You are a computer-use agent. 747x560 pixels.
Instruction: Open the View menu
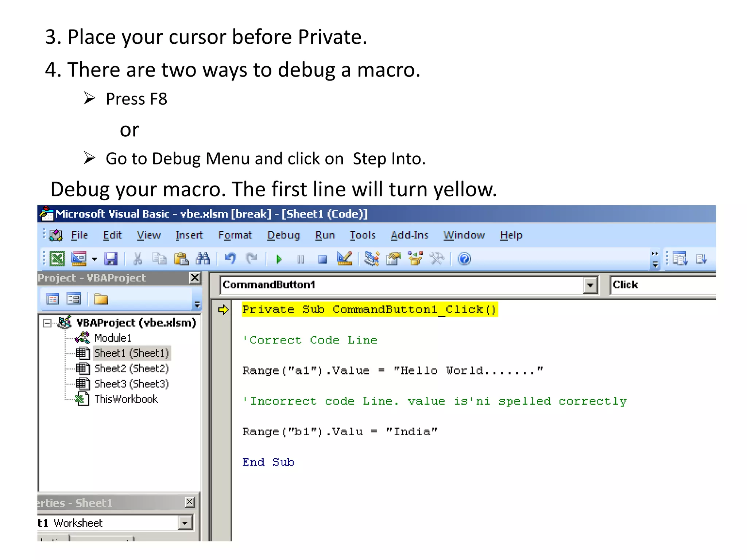pos(149,235)
